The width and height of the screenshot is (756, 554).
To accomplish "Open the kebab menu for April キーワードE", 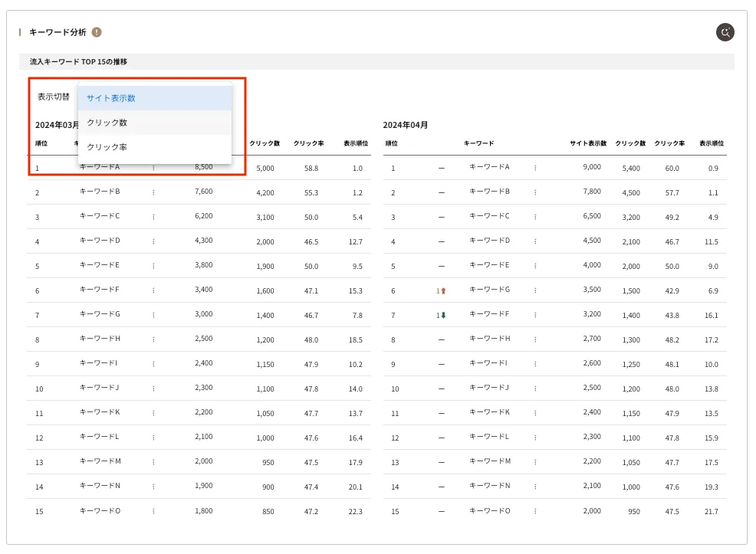I will [535, 266].
